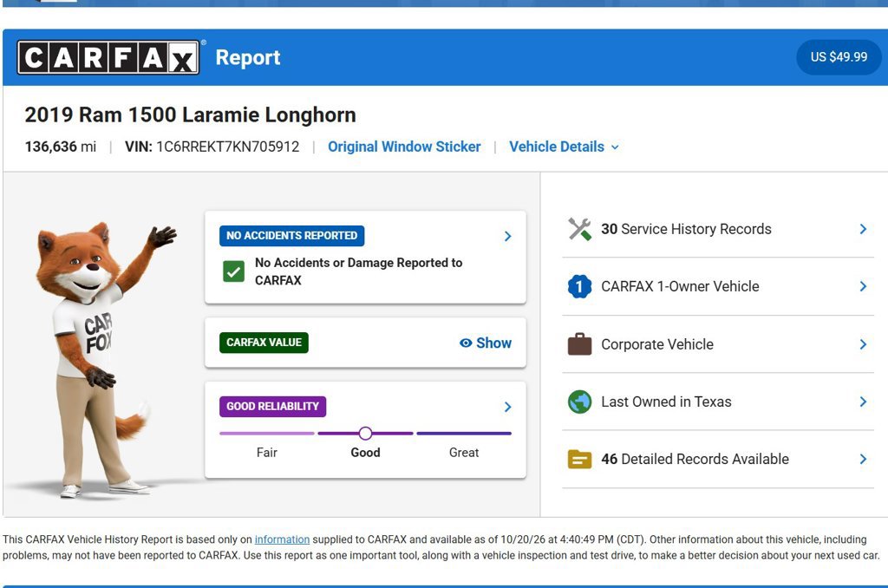
Task: Click the 'Fair' reliability label
Action: pos(267,452)
